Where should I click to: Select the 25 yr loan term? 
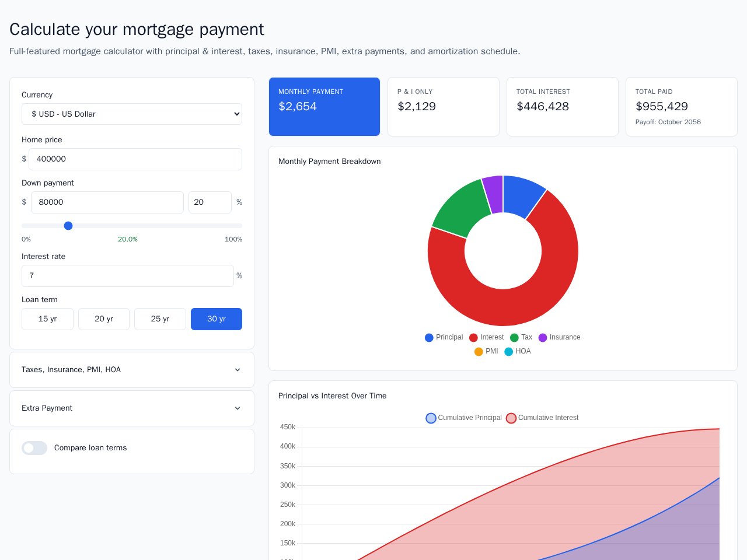pyautogui.click(x=160, y=319)
